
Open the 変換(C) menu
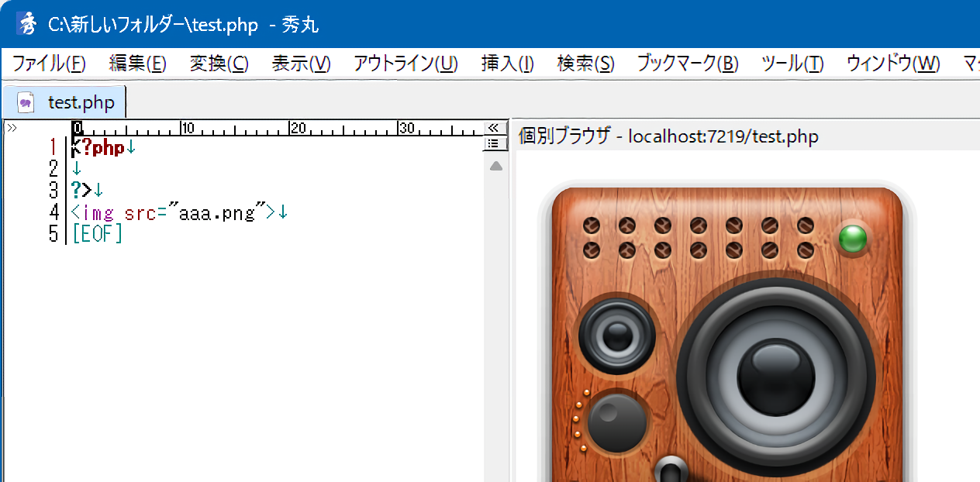click(219, 64)
